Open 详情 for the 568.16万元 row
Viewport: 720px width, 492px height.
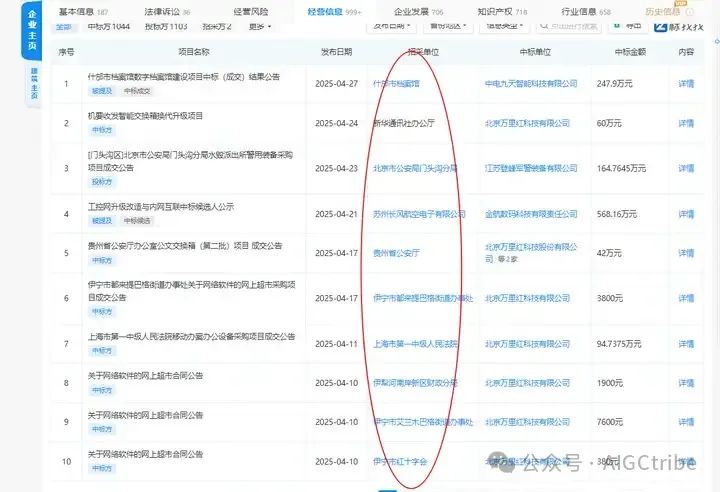[x=686, y=214]
